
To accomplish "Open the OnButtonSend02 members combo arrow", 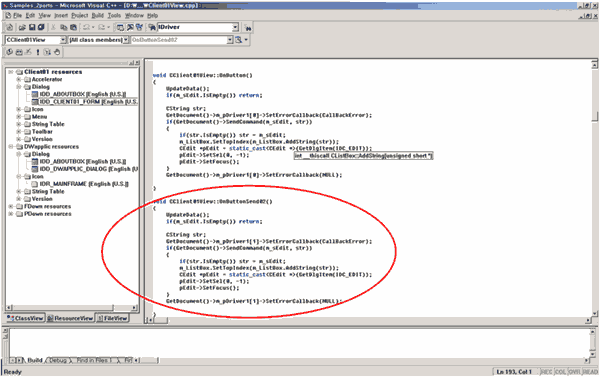I will 230,40.
